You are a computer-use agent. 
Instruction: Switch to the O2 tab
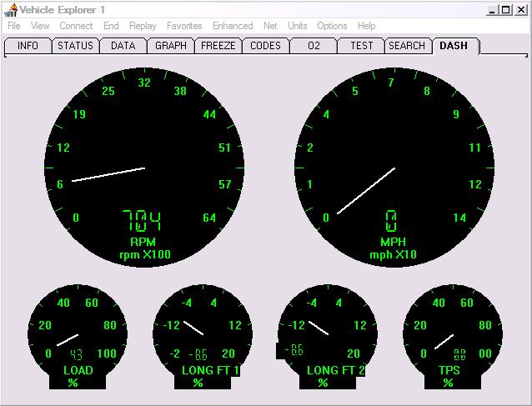(x=314, y=46)
